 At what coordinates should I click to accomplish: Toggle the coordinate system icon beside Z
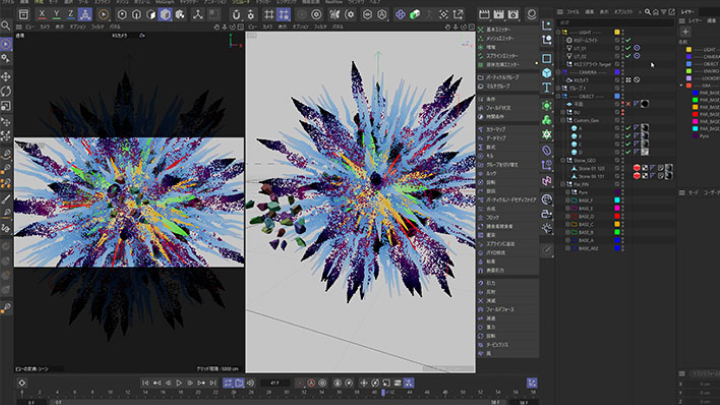click(x=85, y=15)
